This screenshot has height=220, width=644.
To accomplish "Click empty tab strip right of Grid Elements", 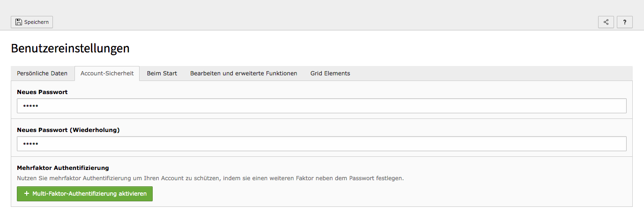I will (494, 73).
